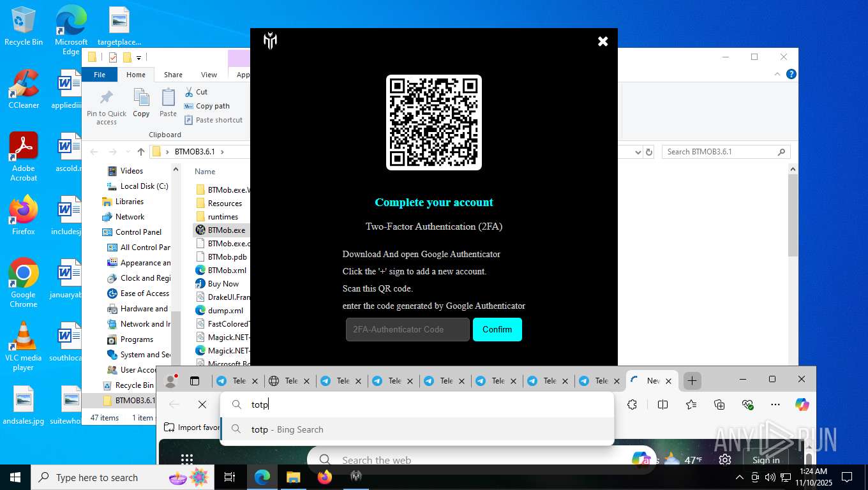Click Pin to Quick access in ribbon
Screen dimensions: 868x490
pyautogui.click(x=107, y=107)
